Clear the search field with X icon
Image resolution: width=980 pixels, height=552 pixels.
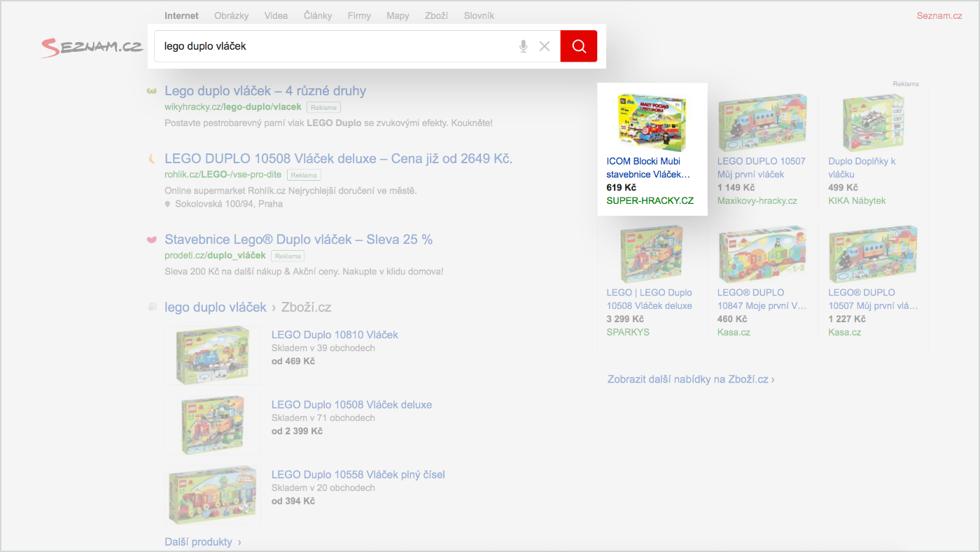click(545, 46)
